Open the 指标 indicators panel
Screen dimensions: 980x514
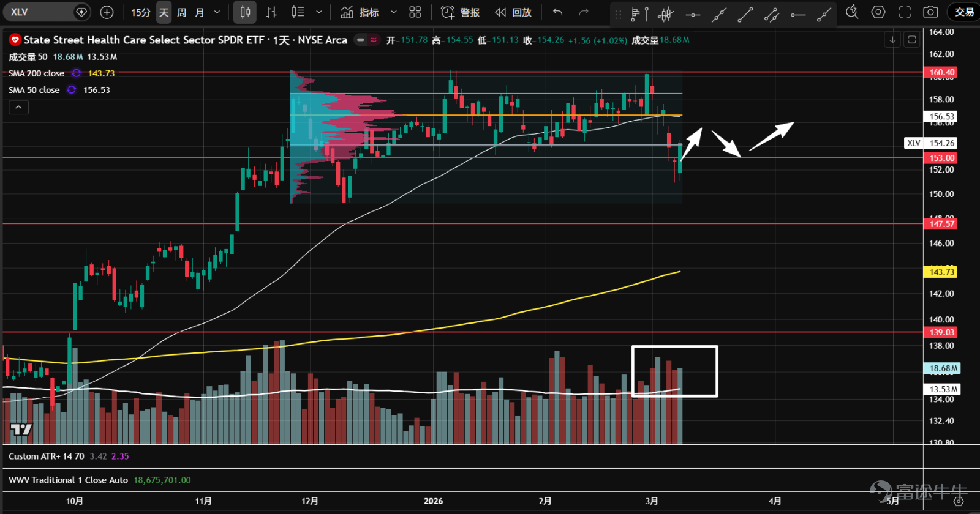[x=360, y=12]
